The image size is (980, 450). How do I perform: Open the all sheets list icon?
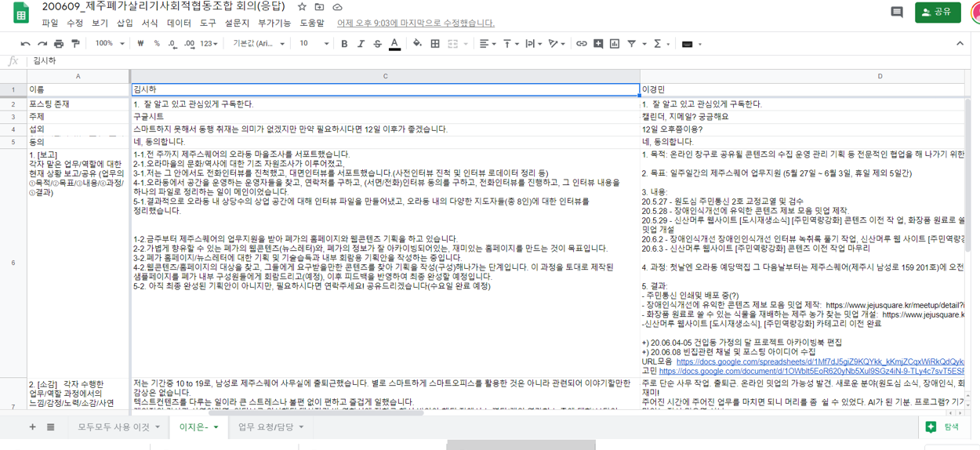tap(50, 427)
